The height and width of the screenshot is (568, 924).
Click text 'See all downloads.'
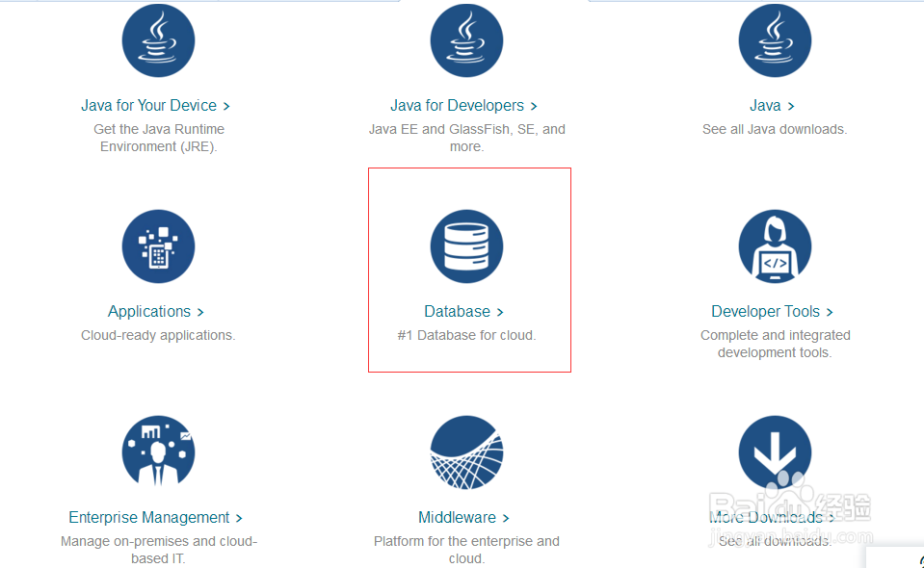coord(775,541)
